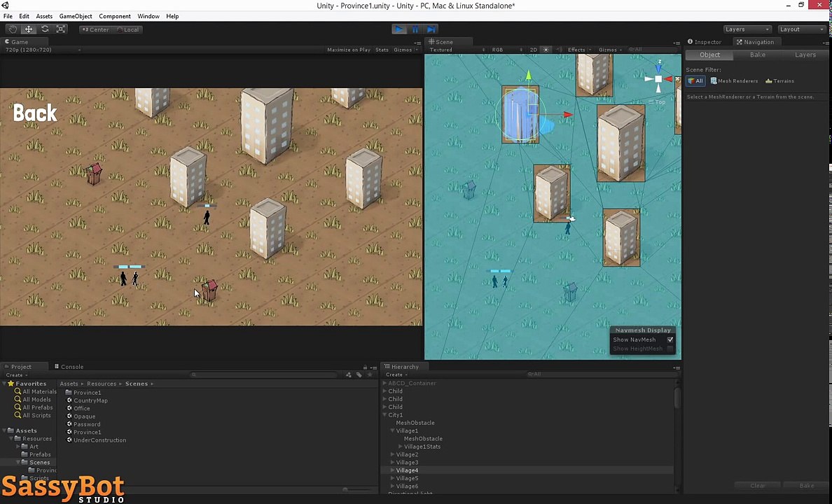This screenshot has width=832, height=504.
Task: Select the Password scene asset
Action: coord(83,424)
